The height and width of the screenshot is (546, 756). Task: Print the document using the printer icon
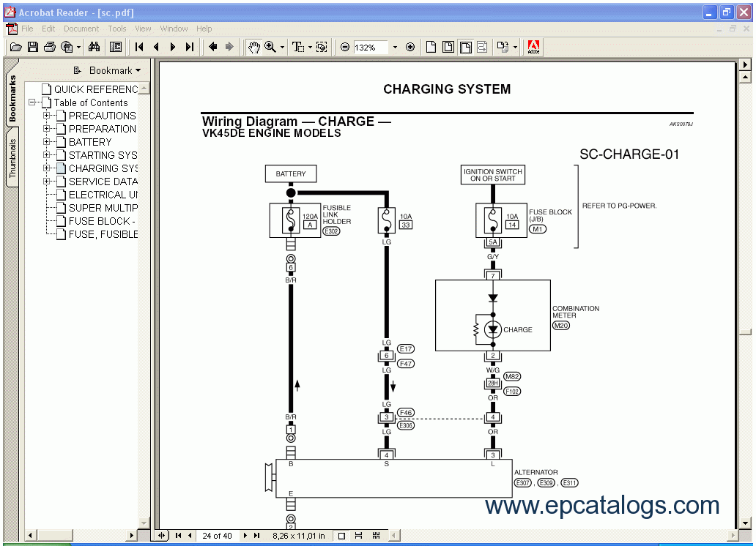(50, 47)
